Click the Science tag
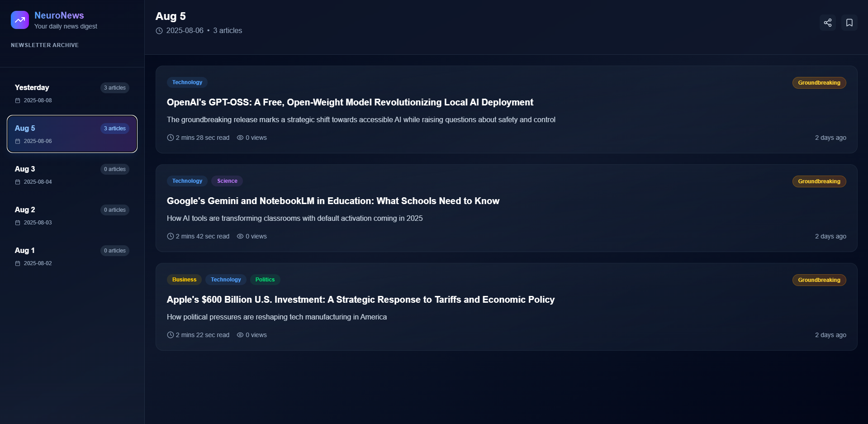 [x=227, y=181]
